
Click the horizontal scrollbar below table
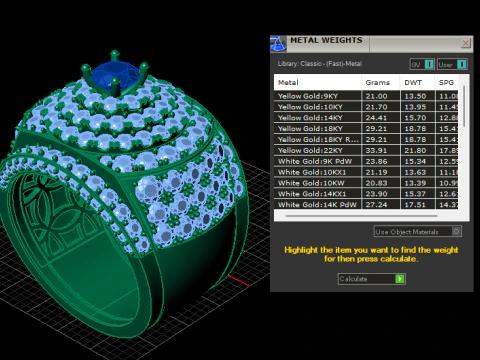[x=361, y=216]
